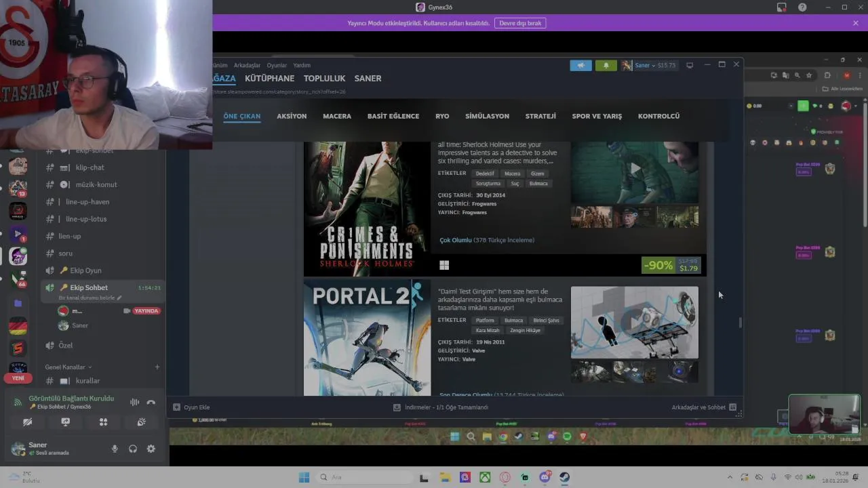Viewport: 868px width, 488px height.
Task: Open Steam Big Picture mode monitor icon
Action: click(690, 65)
